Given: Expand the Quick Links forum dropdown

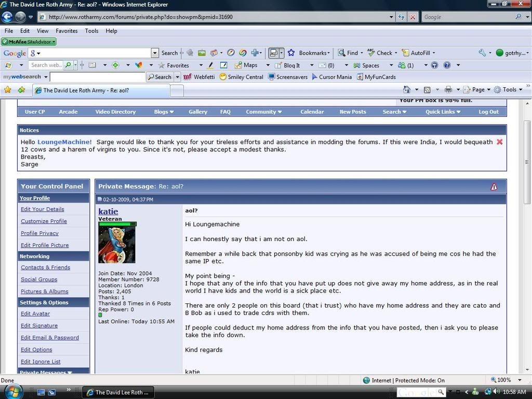Looking at the screenshot, I should 443,112.
